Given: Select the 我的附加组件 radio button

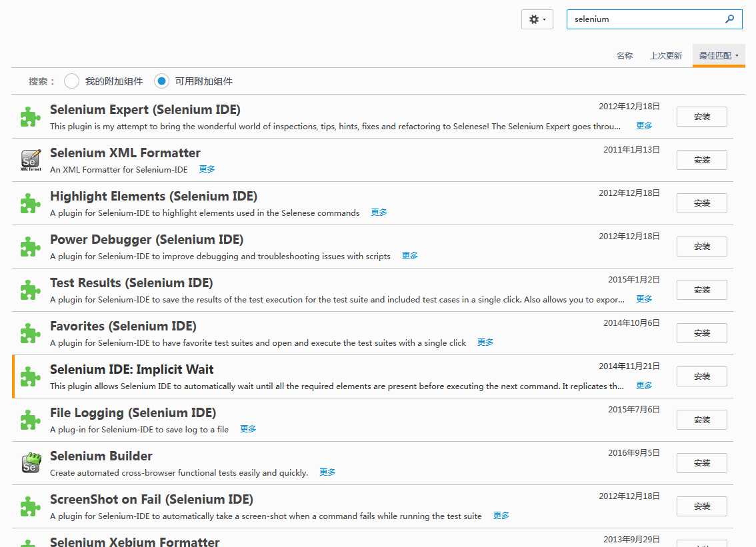Looking at the screenshot, I should 72,81.
